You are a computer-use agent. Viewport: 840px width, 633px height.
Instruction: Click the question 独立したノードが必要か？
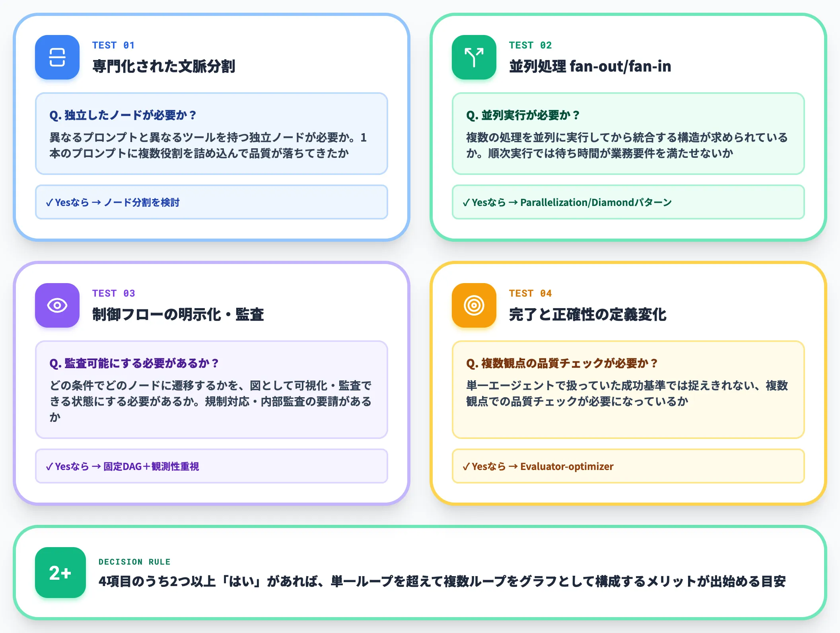coord(123,115)
